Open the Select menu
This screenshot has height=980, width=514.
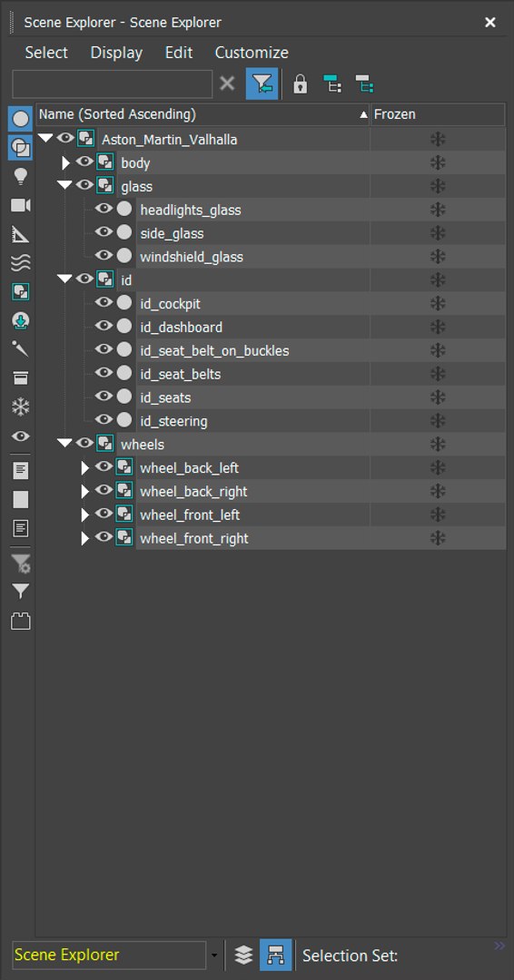[x=46, y=53]
